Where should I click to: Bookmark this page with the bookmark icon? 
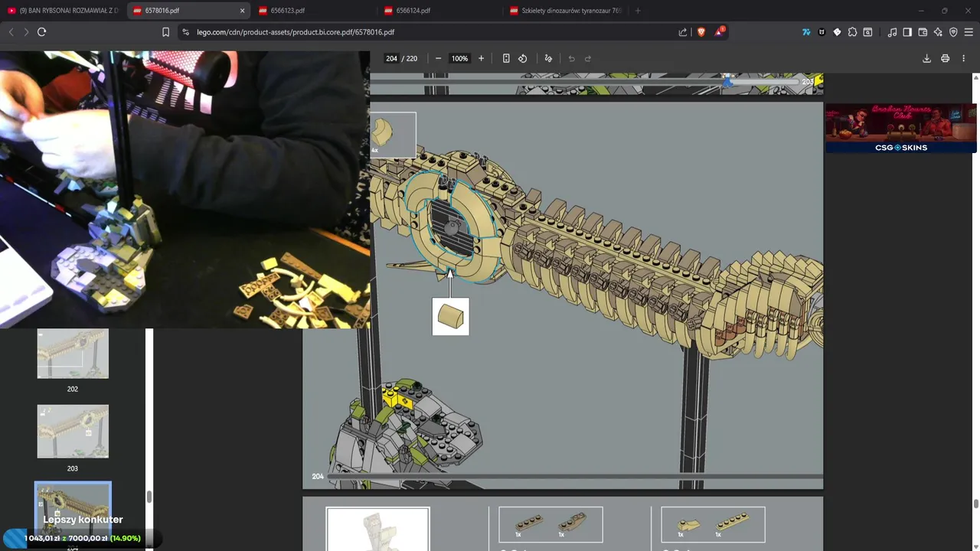pyautogui.click(x=165, y=32)
